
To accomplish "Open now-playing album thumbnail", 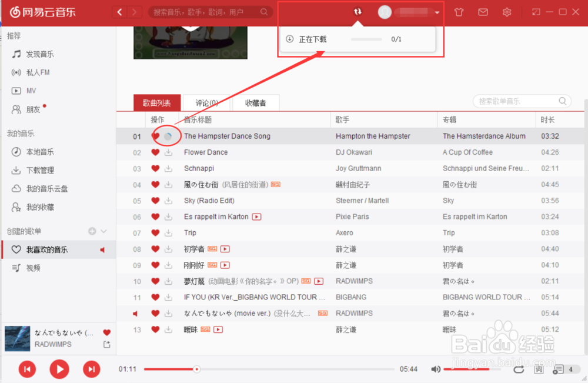I will [x=17, y=339].
